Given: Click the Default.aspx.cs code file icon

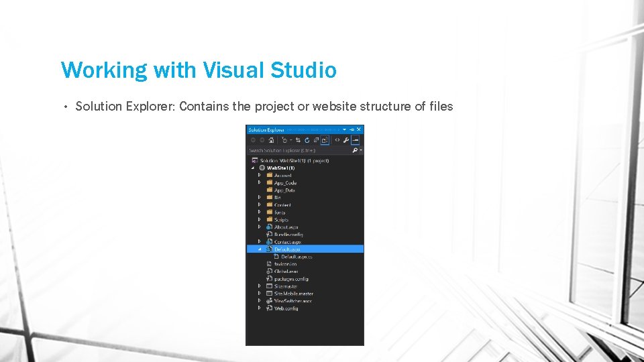Looking at the screenshot, I should pos(276,256).
